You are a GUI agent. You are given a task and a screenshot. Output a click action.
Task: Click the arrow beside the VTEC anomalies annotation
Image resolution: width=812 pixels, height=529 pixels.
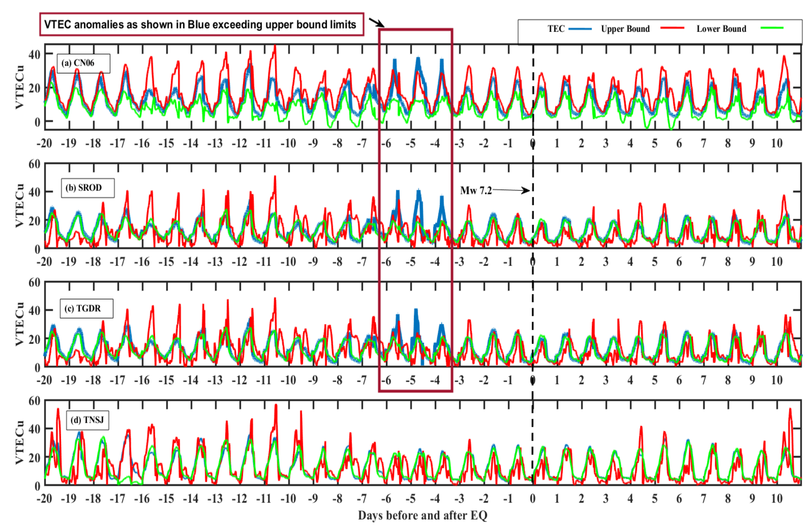(377, 23)
